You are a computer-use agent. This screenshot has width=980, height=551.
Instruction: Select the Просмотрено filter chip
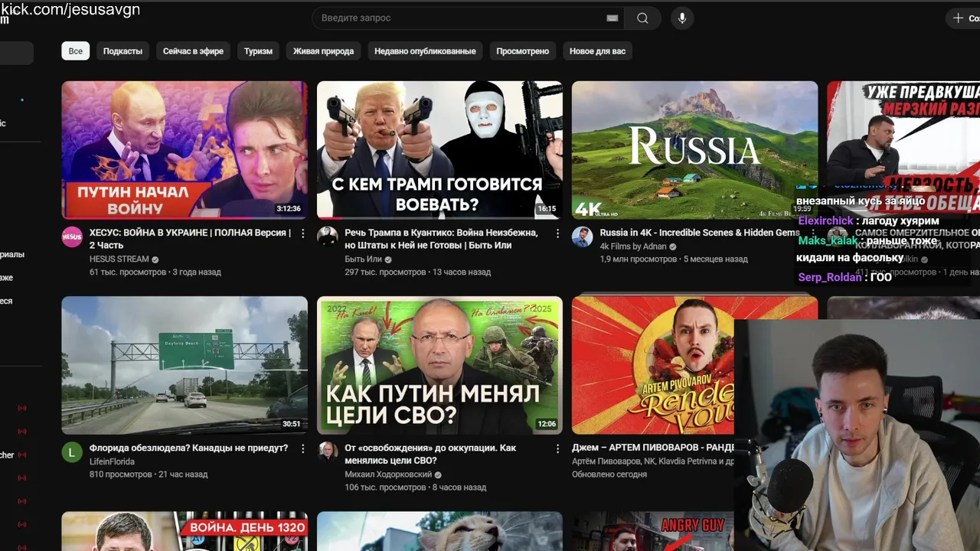click(x=522, y=51)
